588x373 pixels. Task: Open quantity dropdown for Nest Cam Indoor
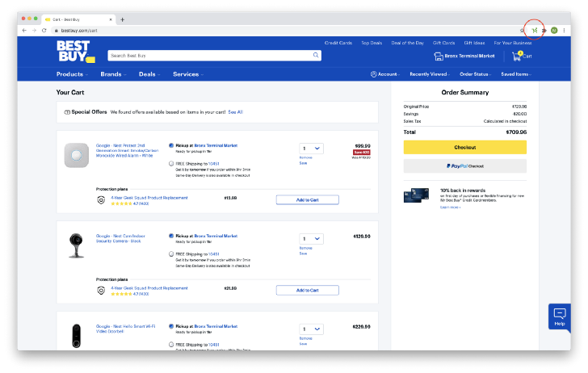point(311,239)
